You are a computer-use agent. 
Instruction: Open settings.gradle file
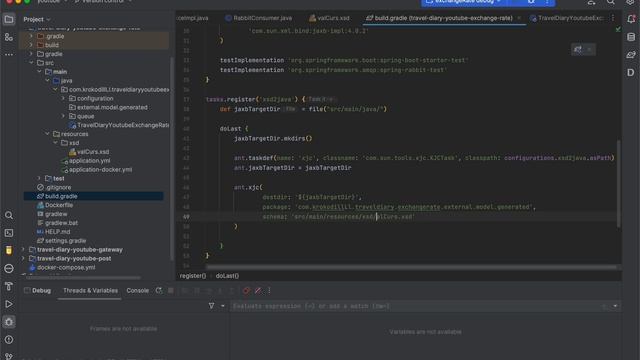pyautogui.click(x=65, y=241)
